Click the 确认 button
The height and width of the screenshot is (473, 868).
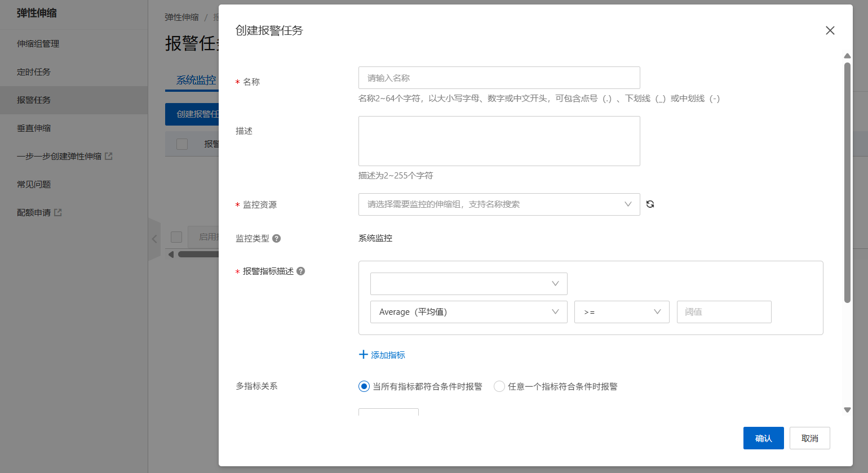(x=764, y=438)
